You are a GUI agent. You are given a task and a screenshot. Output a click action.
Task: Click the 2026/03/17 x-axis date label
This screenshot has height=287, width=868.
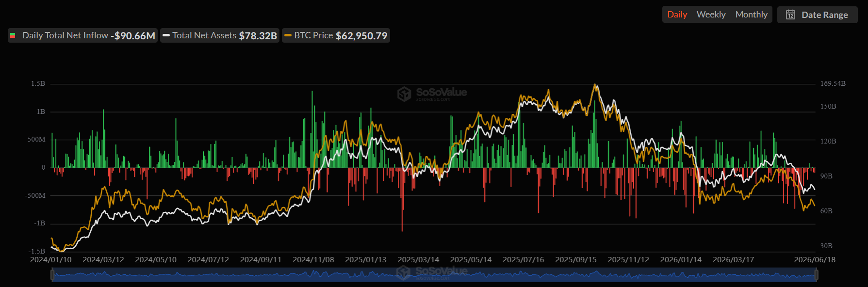coord(733,260)
